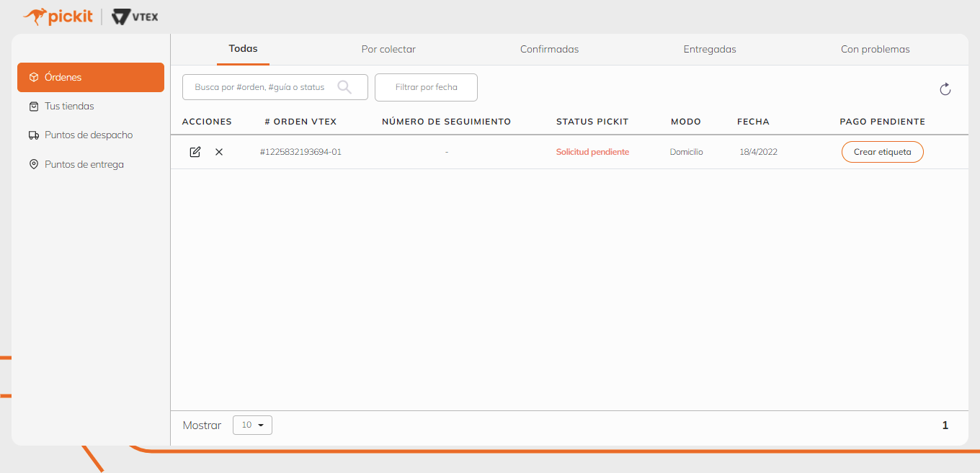Click page number 1 in pagination

945,425
